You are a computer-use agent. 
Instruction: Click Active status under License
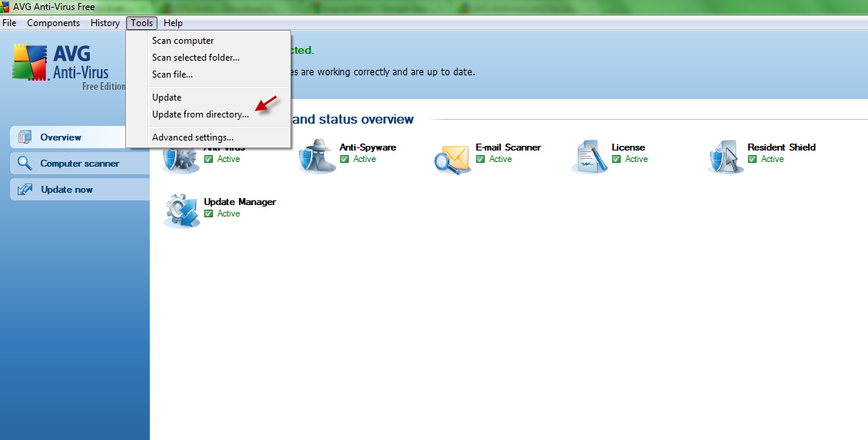pyautogui.click(x=636, y=159)
